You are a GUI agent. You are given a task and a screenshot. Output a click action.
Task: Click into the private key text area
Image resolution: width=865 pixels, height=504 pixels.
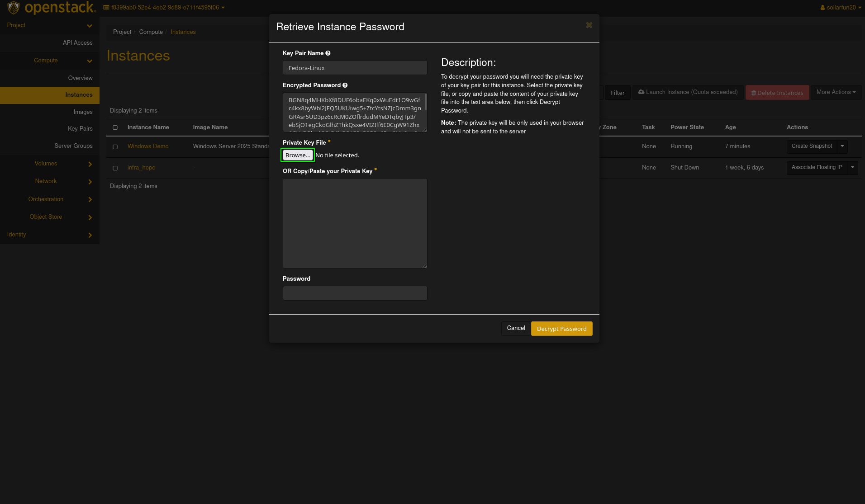point(355,223)
